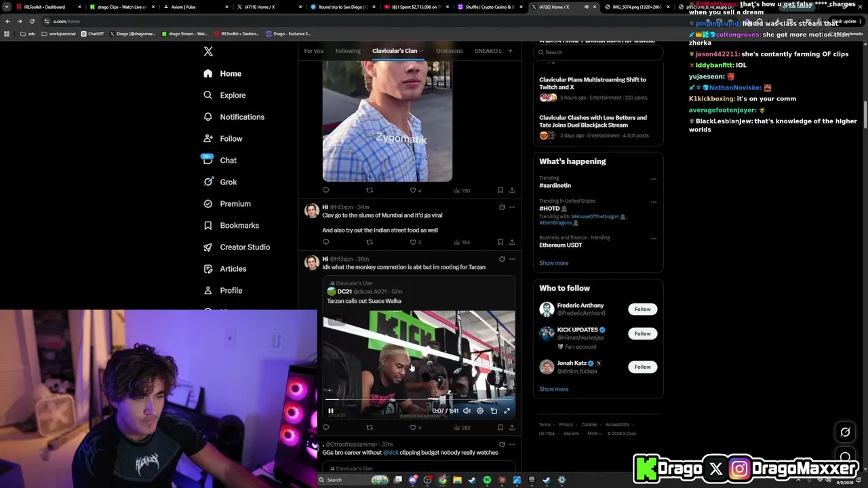Switch to the For you tab
The height and width of the screenshot is (488, 868).
pyautogui.click(x=314, y=51)
